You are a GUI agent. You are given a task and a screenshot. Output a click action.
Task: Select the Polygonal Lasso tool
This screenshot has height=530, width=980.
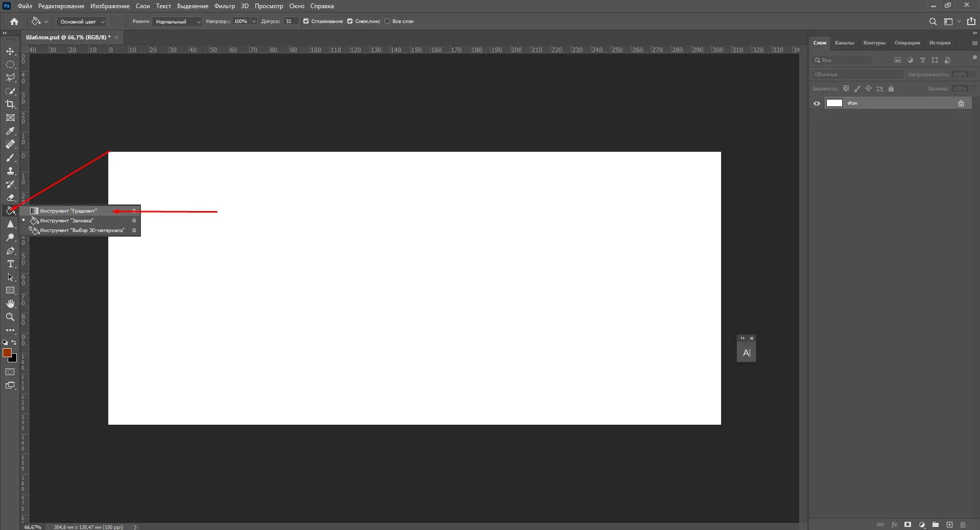[x=10, y=78]
